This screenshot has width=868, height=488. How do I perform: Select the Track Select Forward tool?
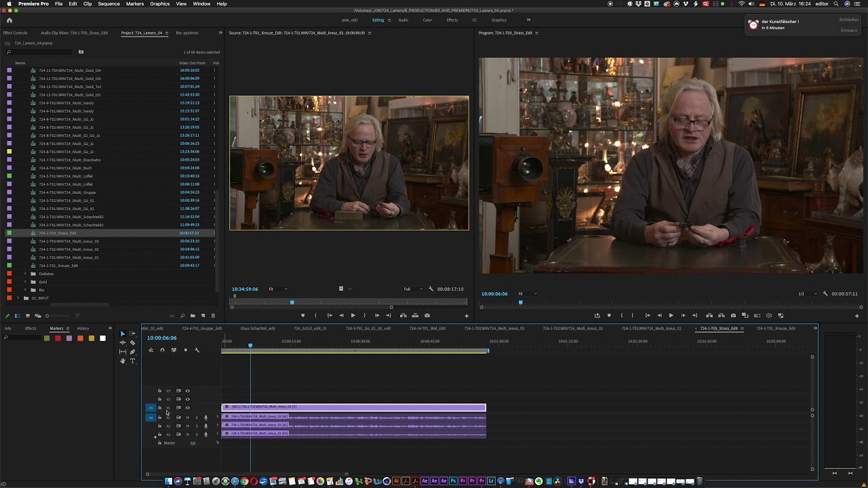pos(133,333)
